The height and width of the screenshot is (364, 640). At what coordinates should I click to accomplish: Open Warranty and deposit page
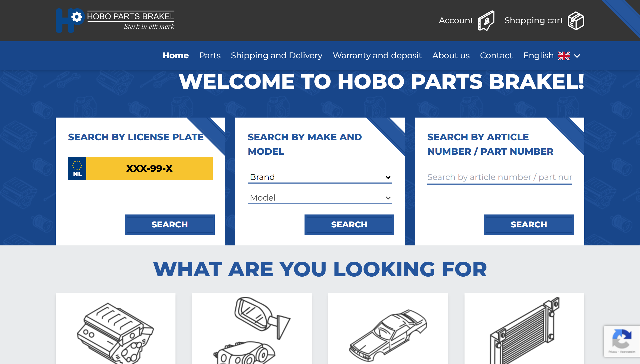[x=377, y=55]
